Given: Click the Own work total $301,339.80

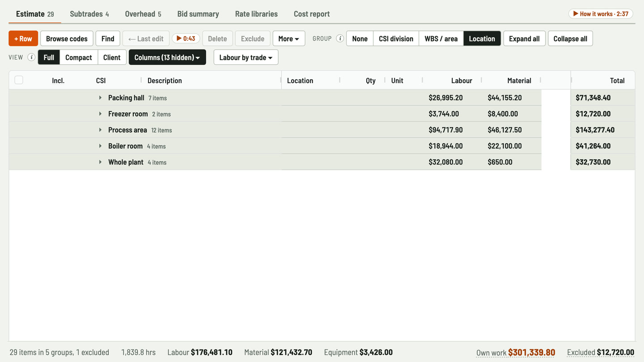Looking at the screenshot, I should click(516, 352).
